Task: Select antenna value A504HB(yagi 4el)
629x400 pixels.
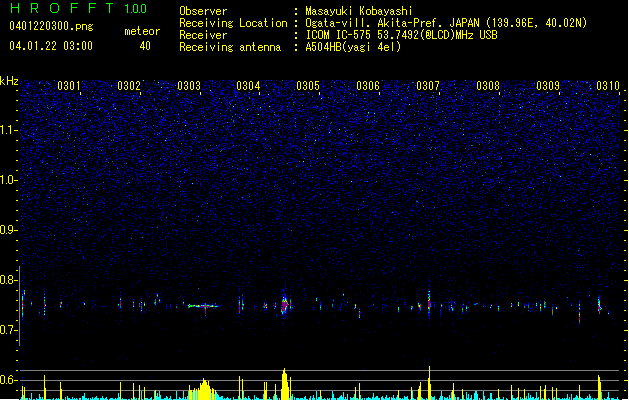Action: pyautogui.click(x=353, y=47)
